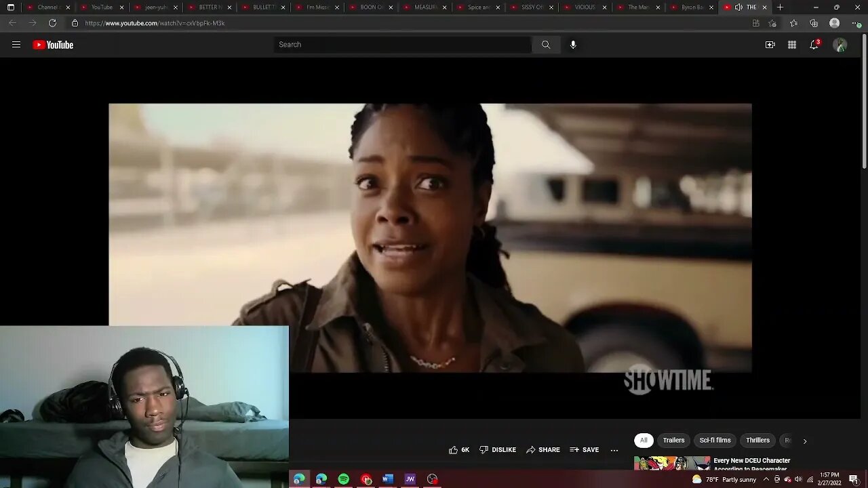Screen dimensions: 868x488
Task: Open the YouTube apps grid
Action: [792, 45]
